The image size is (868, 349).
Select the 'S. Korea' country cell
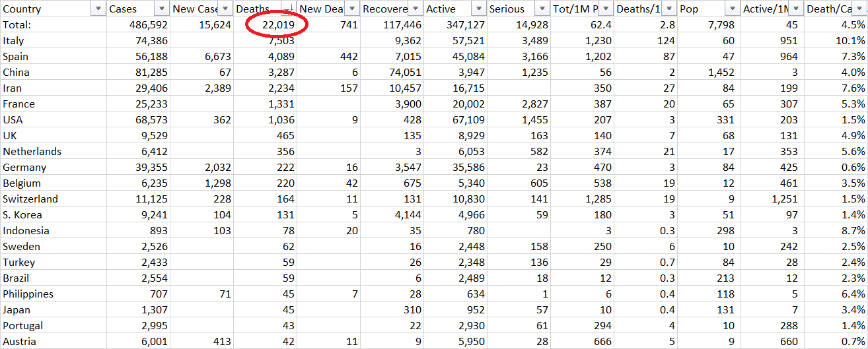[54, 214]
